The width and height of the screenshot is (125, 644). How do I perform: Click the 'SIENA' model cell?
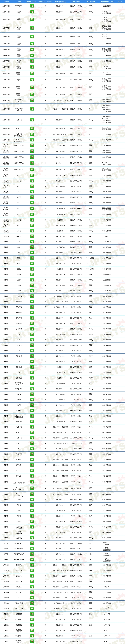(19, 459)
